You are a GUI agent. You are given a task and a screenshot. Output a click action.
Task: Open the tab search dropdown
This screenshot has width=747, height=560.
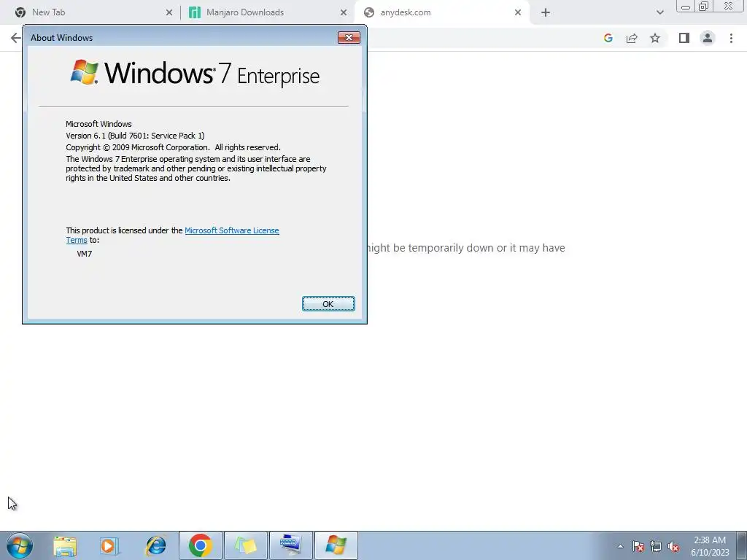tap(659, 12)
